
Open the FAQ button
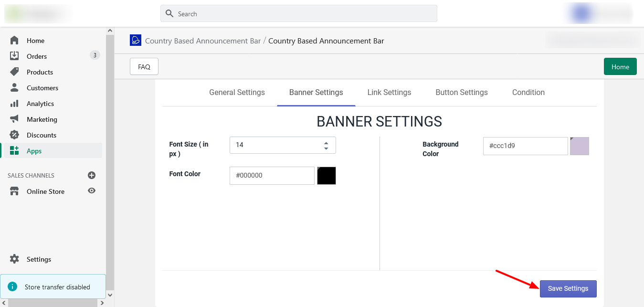[144, 67]
